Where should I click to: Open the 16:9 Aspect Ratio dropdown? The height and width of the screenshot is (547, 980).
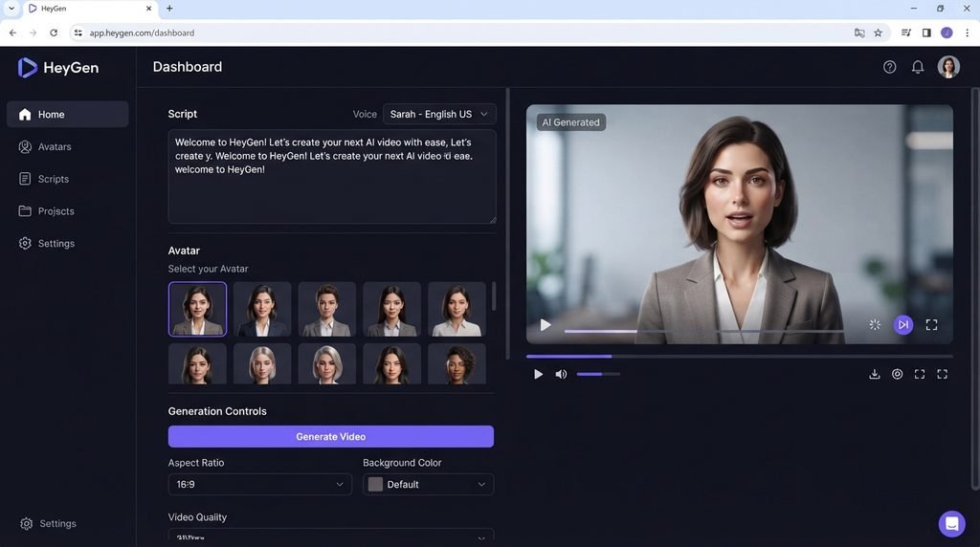pyautogui.click(x=260, y=484)
